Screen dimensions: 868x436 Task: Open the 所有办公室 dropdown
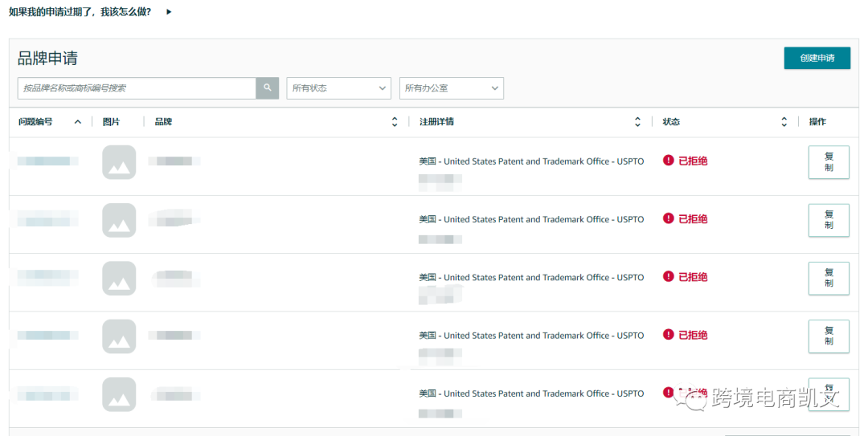(452, 88)
